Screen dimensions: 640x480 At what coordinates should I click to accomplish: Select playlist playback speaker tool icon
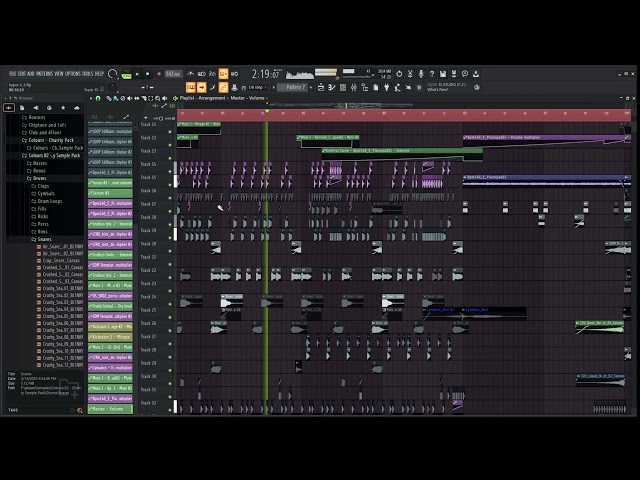tap(164, 98)
